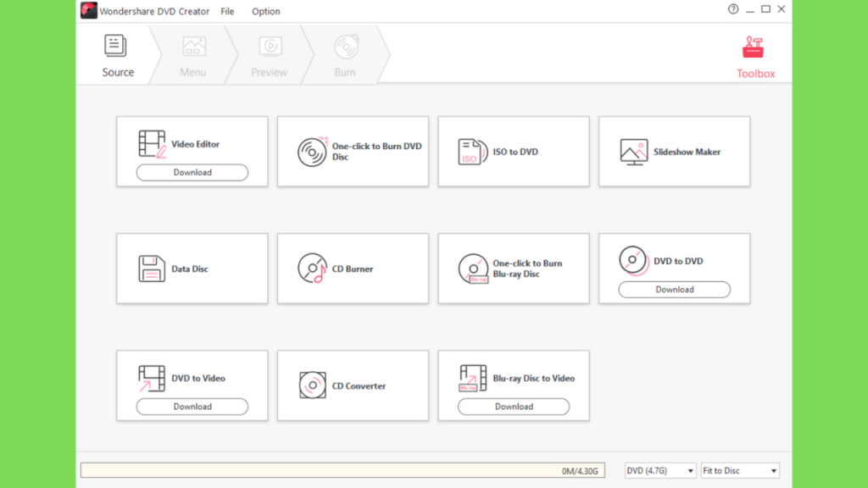The height and width of the screenshot is (488, 868).
Task: Launch Slideshow Maker by its label
Action: (687, 152)
